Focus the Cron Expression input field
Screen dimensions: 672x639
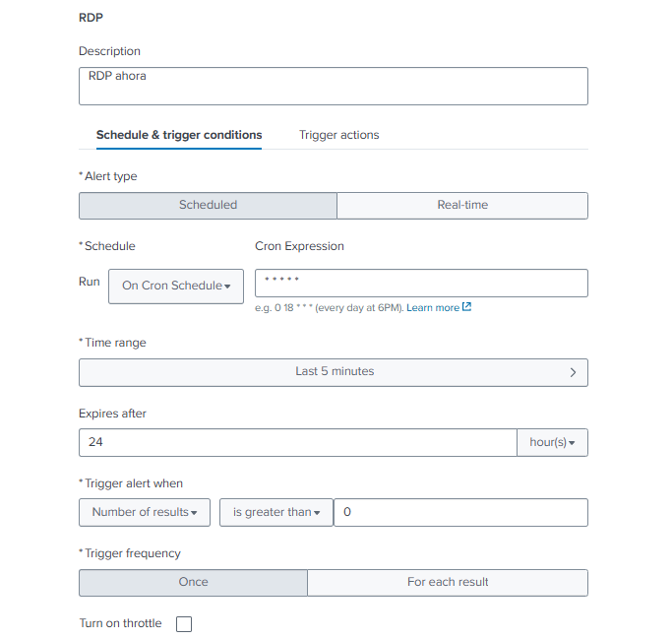point(421,284)
